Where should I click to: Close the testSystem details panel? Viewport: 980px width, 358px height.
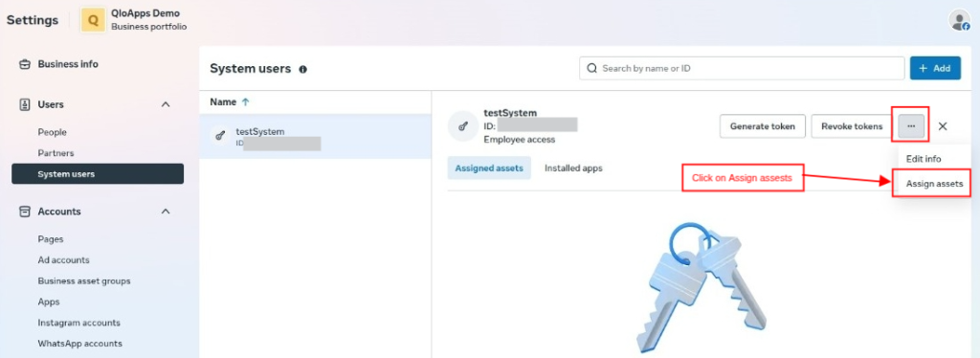[943, 126]
